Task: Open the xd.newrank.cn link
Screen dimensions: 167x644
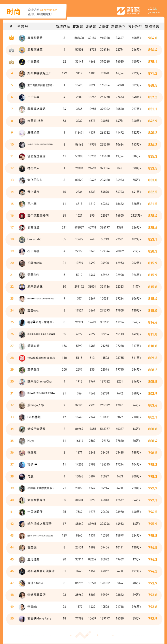Action: 48,10
